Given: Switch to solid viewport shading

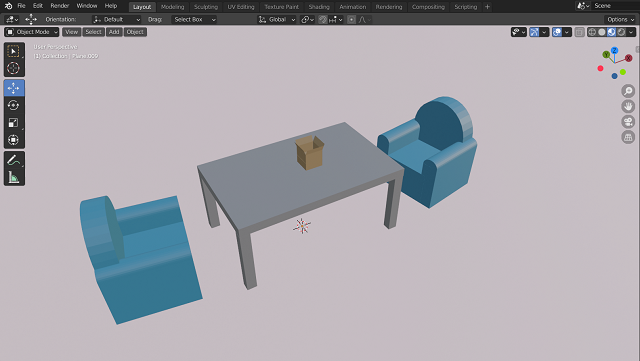Looking at the screenshot, I should pyautogui.click(x=602, y=32).
